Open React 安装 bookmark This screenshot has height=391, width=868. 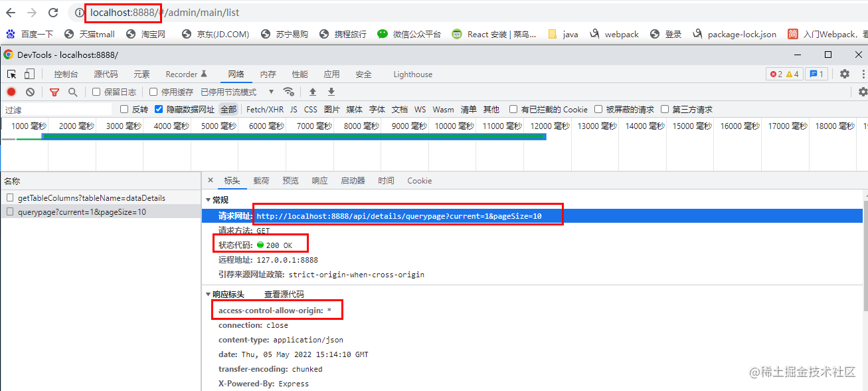tap(494, 34)
